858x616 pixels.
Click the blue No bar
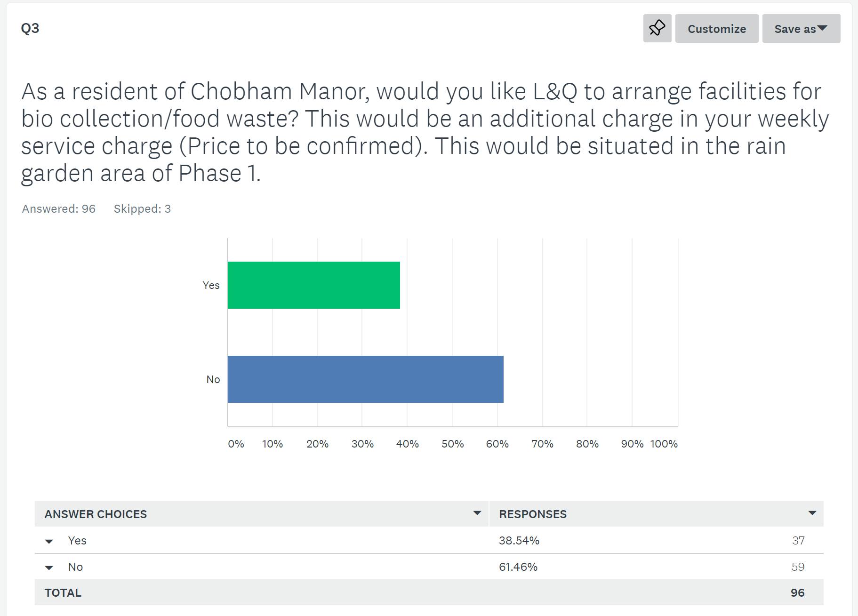point(365,379)
